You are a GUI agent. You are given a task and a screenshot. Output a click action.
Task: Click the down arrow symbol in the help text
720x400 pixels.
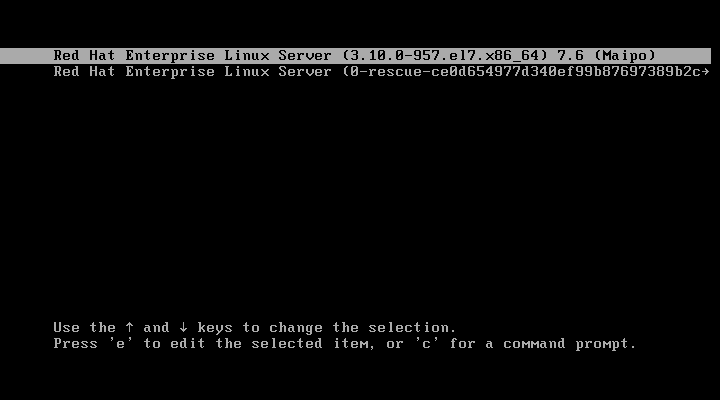(x=183, y=327)
